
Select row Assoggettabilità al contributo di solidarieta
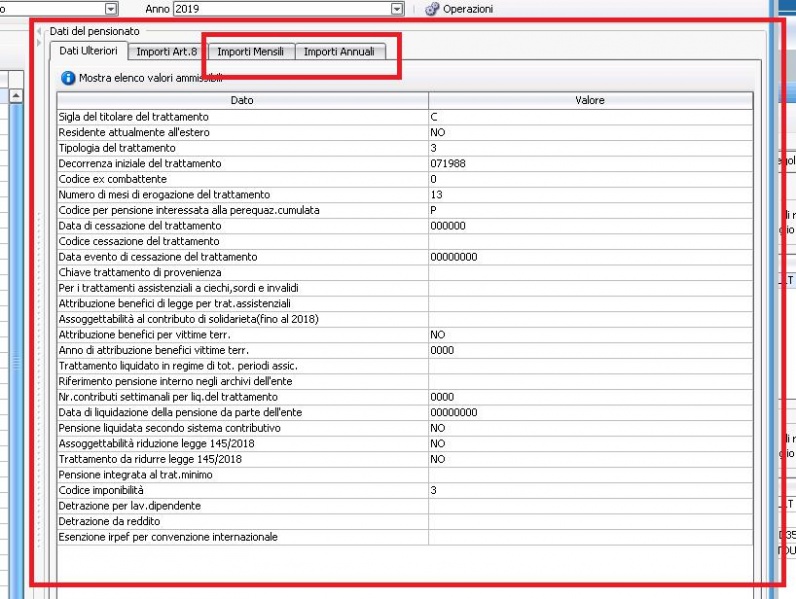[x=405, y=319]
